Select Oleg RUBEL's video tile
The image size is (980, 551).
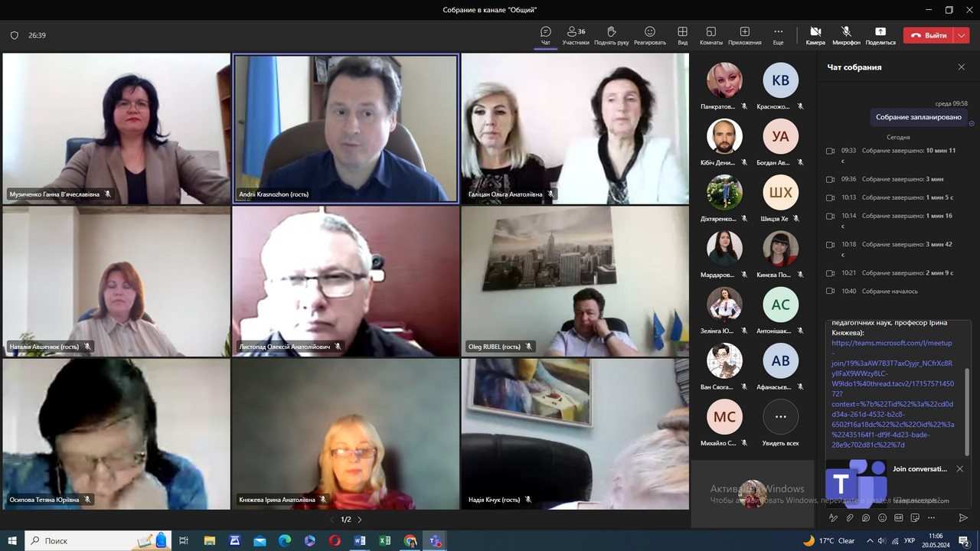pyautogui.click(x=575, y=281)
